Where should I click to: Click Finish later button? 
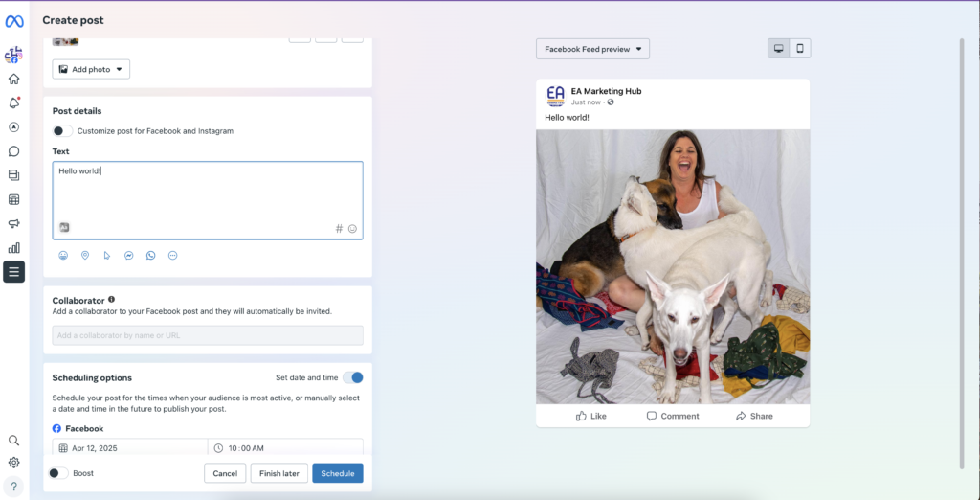[x=279, y=473]
